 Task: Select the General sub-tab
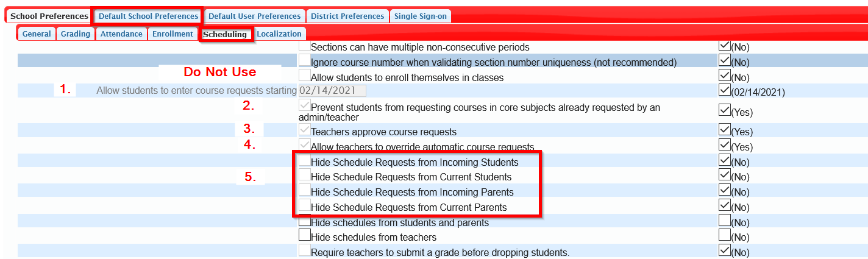tap(37, 34)
